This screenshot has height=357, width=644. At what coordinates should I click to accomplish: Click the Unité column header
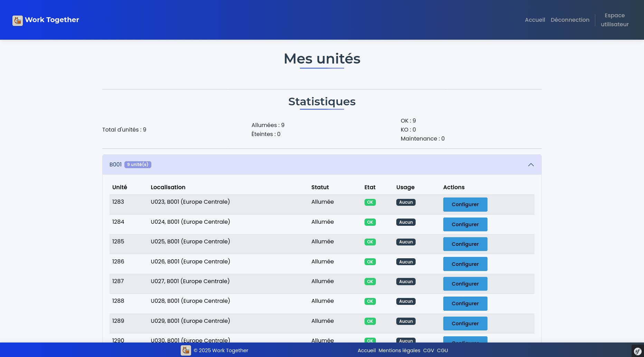(x=120, y=187)
